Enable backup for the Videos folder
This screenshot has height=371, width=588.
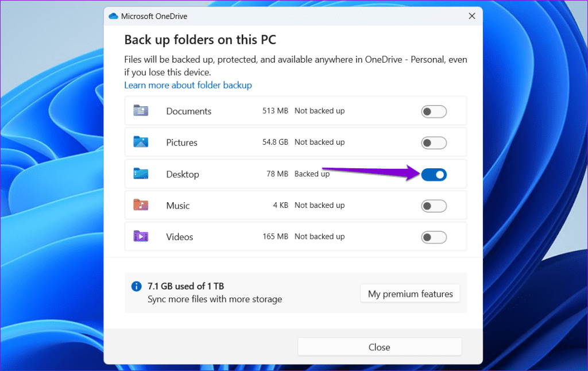pos(434,236)
